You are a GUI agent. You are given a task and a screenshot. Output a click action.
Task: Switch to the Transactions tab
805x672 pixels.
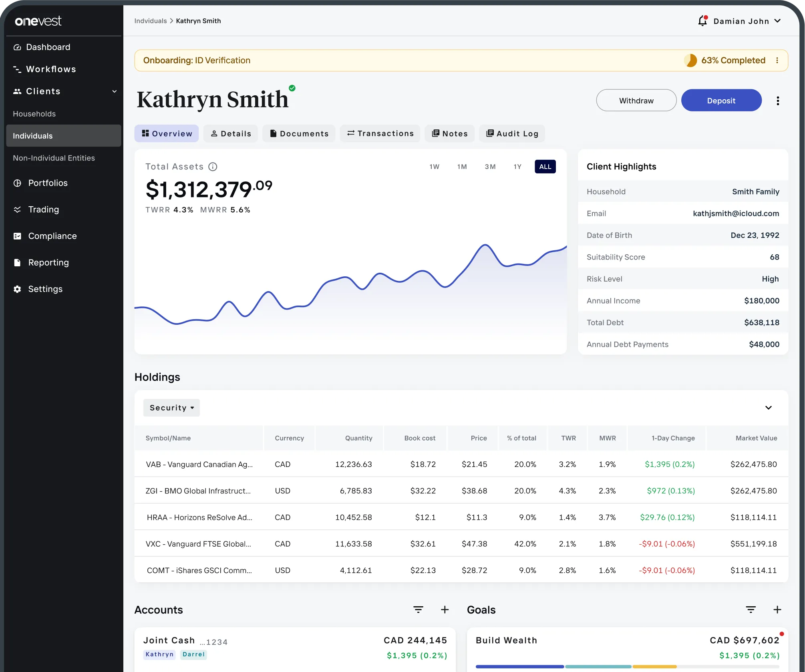[x=380, y=133]
